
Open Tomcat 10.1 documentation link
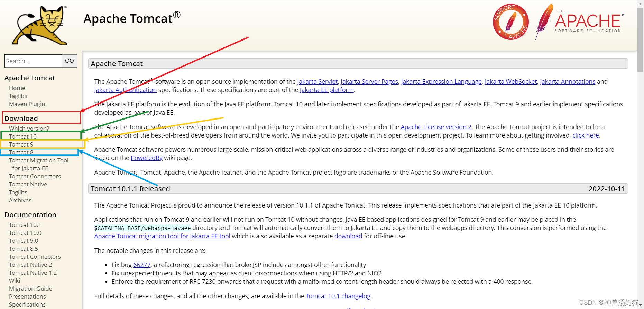click(25, 225)
